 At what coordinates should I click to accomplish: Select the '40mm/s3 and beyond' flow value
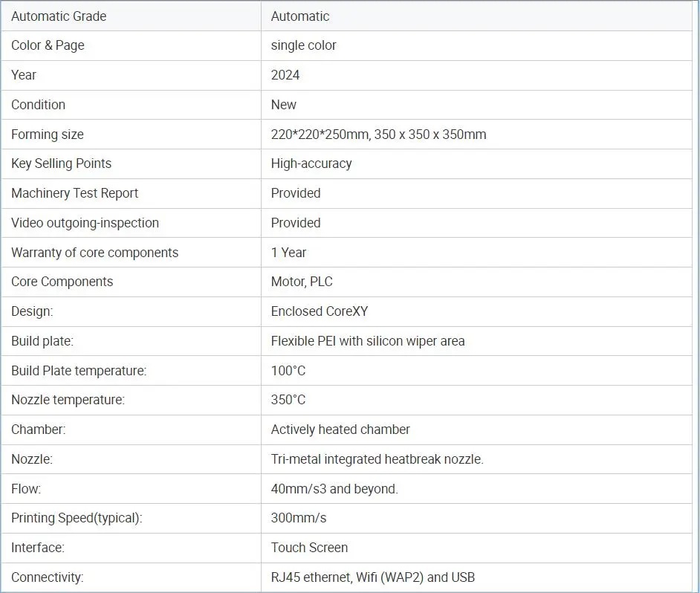334,489
